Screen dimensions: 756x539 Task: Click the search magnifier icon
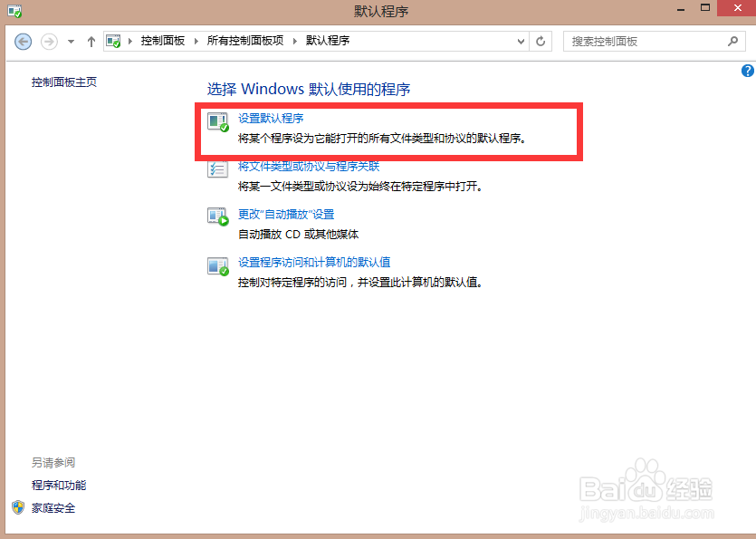coord(733,41)
